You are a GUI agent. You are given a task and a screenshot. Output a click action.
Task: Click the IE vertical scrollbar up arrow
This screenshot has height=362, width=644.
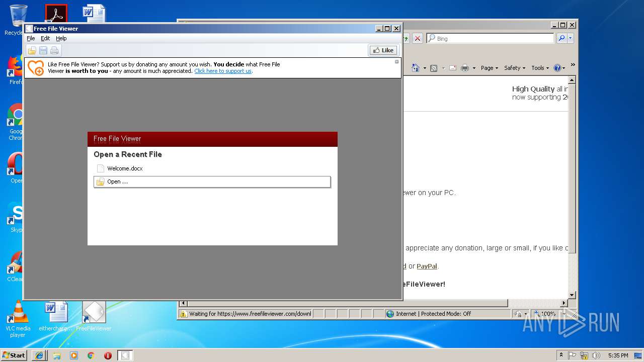click(x=572, y=80)
